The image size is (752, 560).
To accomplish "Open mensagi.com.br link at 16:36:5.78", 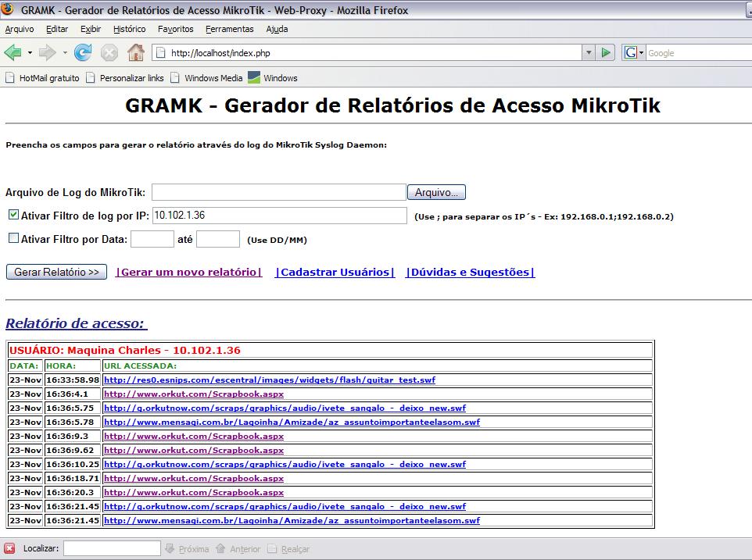I will tap(292, 422).
